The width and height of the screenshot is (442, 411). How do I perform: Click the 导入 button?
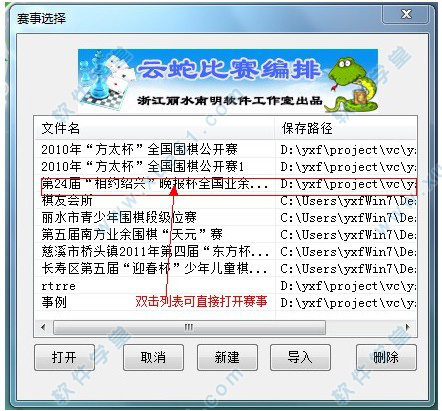point(300,358)
